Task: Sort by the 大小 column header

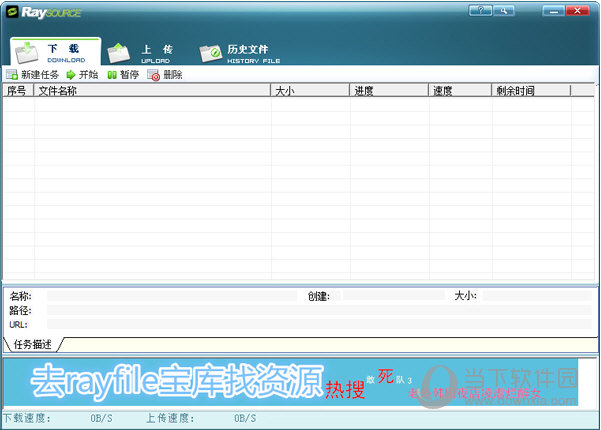Action: point(310,91)
